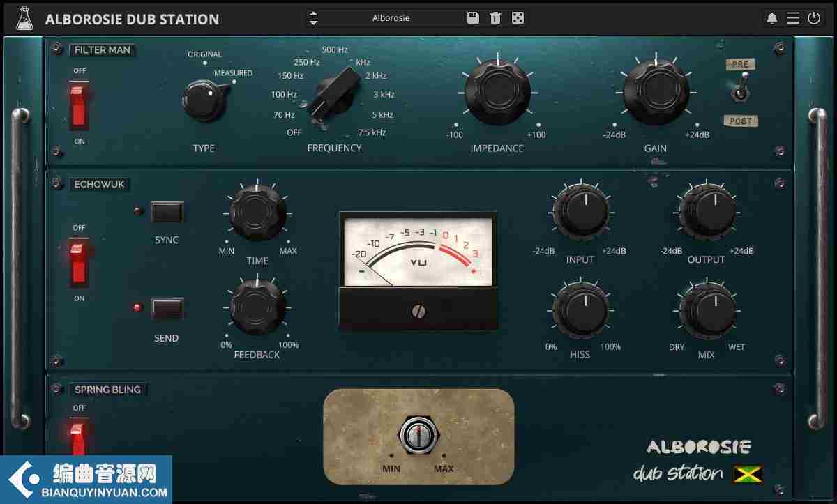Click the SPRING BLING section label
The height and width of the screenshot is (504, 837).
[x=107, y=390]
